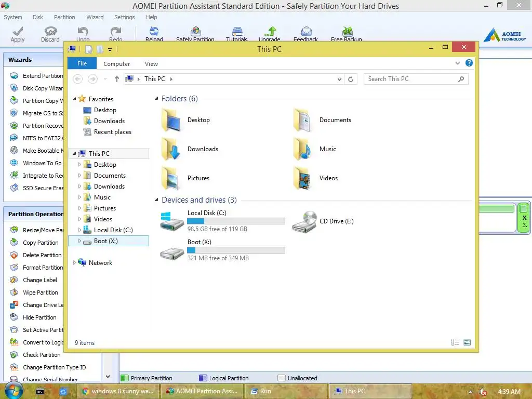This screenshot has width=532, height=399.
Task: Open the AOMEI Wizard menu
Action: click(95, 17)
